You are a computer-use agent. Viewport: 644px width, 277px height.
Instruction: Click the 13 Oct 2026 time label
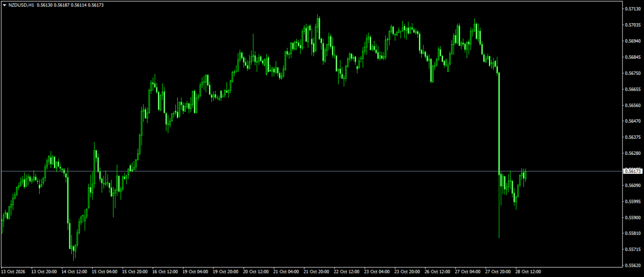point(13,272)
